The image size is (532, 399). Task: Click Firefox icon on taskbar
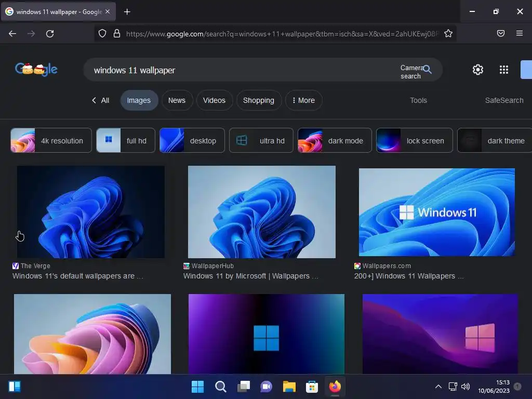(x=335, y=387)
